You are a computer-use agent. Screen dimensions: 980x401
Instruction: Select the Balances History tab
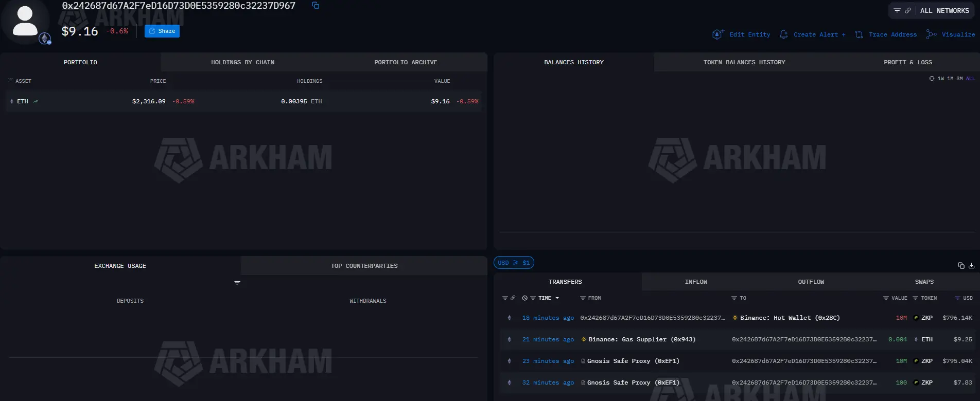coord(574,62)
